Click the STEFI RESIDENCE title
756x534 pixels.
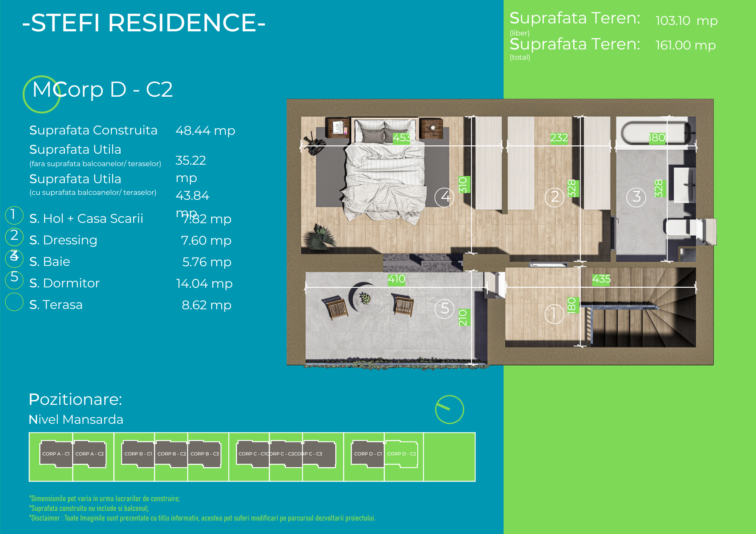pyautogui.click(x=144, y=23)
